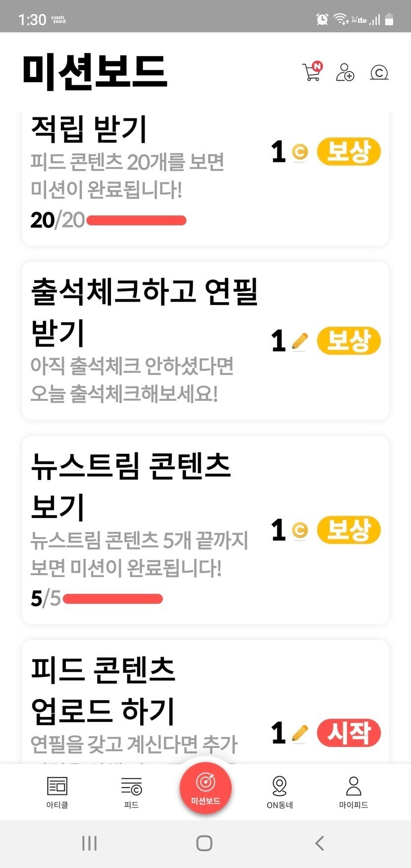
Task: Open the 뉴스트림 콘텐츠 보기 mission title
Action: point(131,486)
